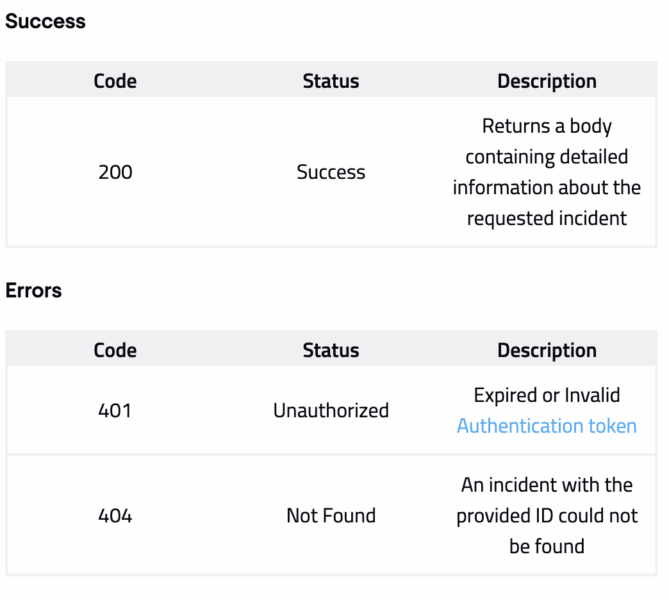
Task: Click the 'An incident with the' text line
Action: [546, 485]
